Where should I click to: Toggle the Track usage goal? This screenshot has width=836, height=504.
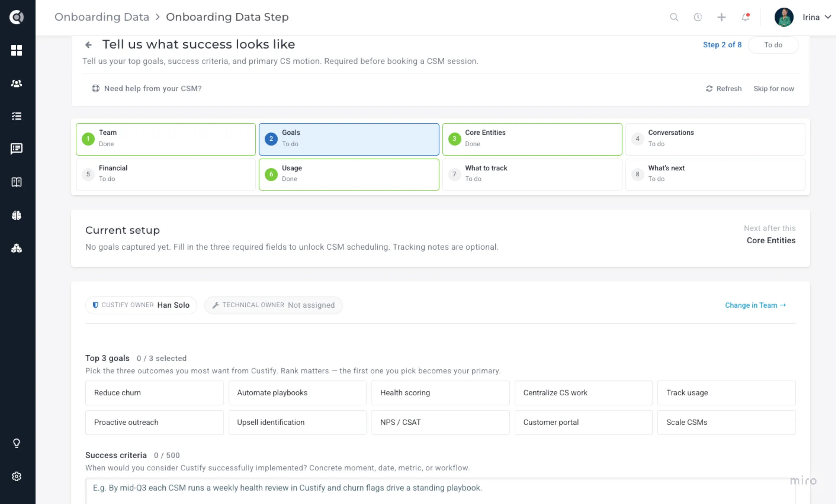[727, 393]
